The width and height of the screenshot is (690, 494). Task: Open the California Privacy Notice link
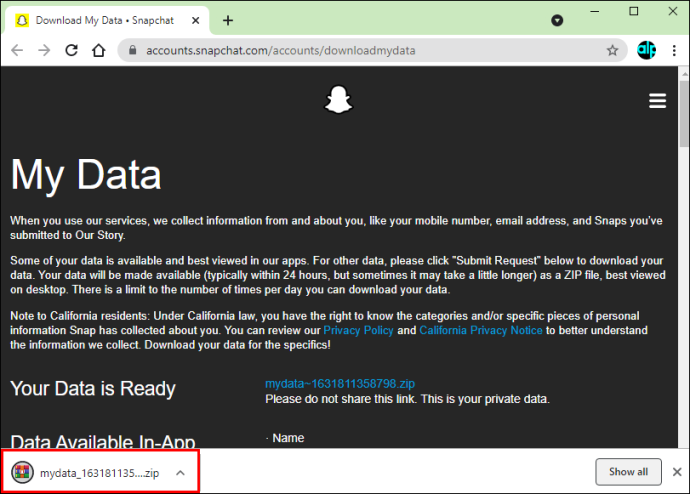pyautogui.click(x=481, y=330)
